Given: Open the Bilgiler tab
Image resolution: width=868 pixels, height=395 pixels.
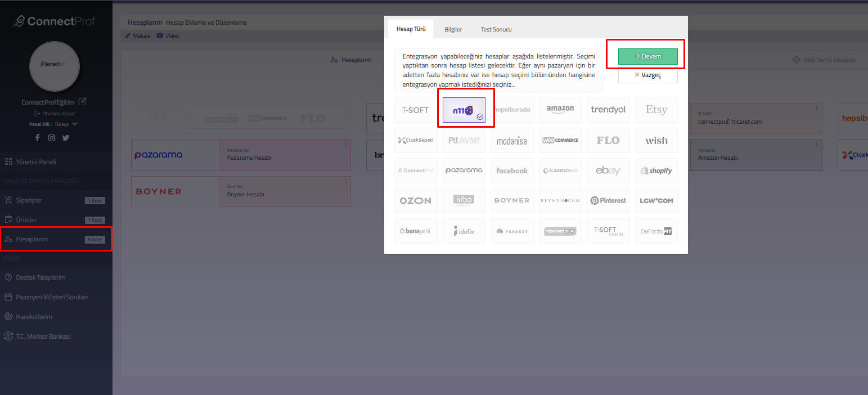Looking at the screenshot, I should (453, 29).
